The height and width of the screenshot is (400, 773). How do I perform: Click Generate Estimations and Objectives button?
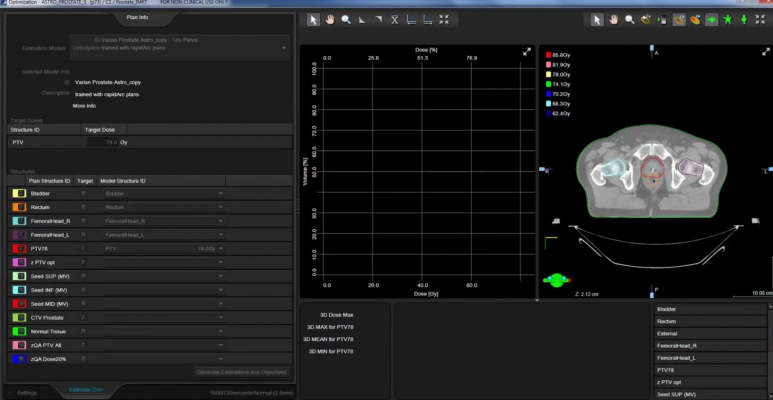241,372
